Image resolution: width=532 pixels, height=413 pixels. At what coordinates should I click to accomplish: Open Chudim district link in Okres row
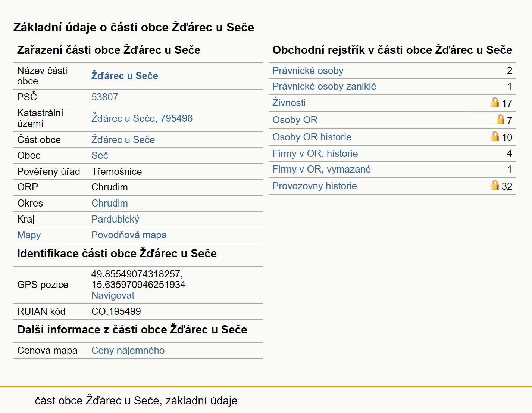click(110, 203)
